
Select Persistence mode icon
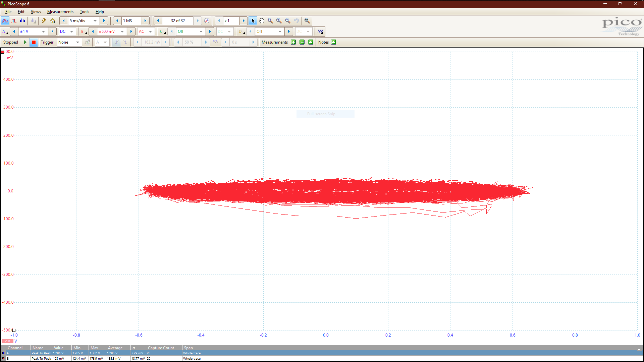(14, 21)
